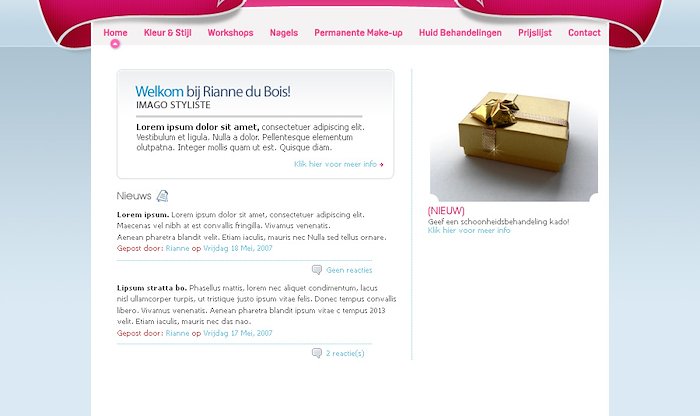Follow the meer info link under gift box
The width and height of the screenshot is (700, 416).
click(469, 230)
